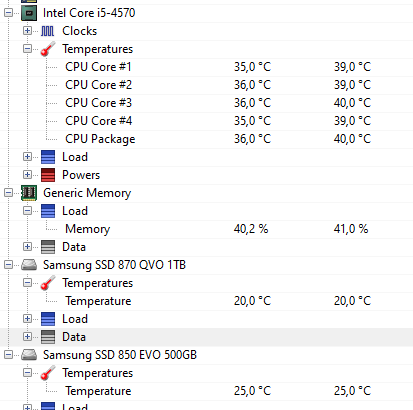Click the Intel Core i5-4570 CPU chip icon
413x410 pixels.
click(x=29, y=13)
